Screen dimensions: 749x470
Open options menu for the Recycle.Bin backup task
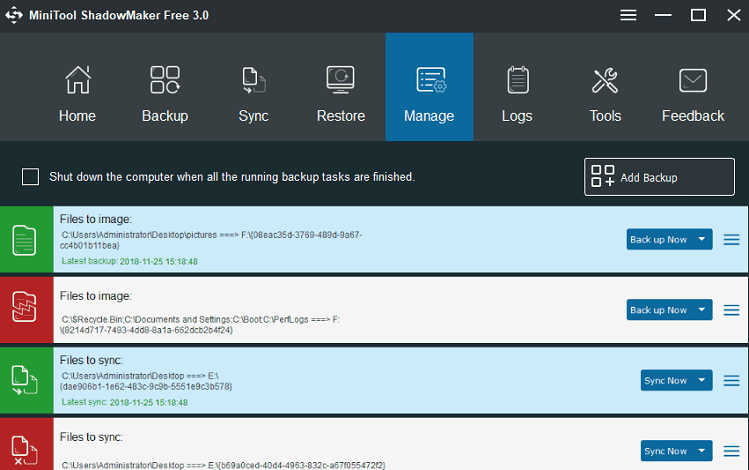(x=731, y=310)
